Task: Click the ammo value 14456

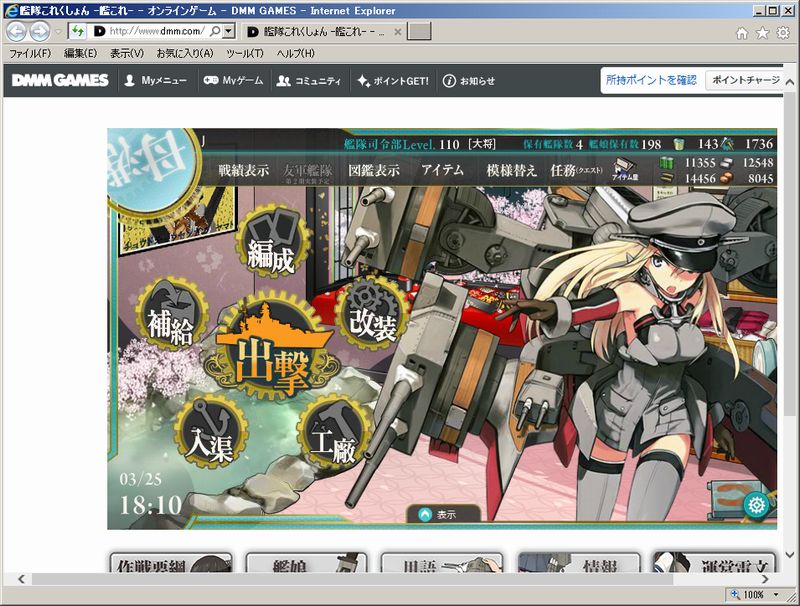Action: pyautogui.click(x=700, y=178)
